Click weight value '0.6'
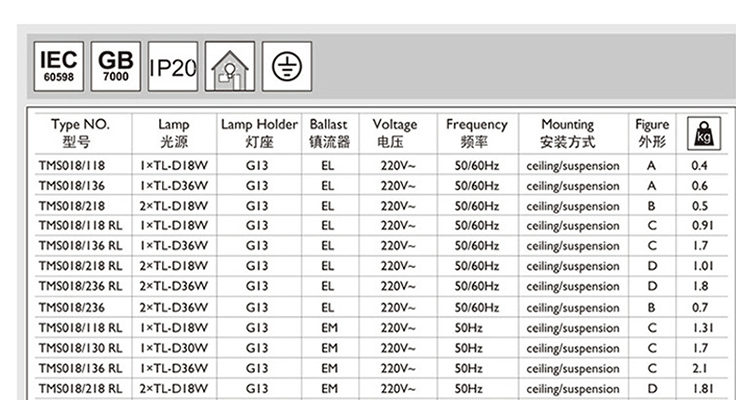750x400 pixels. pos(699,186)
